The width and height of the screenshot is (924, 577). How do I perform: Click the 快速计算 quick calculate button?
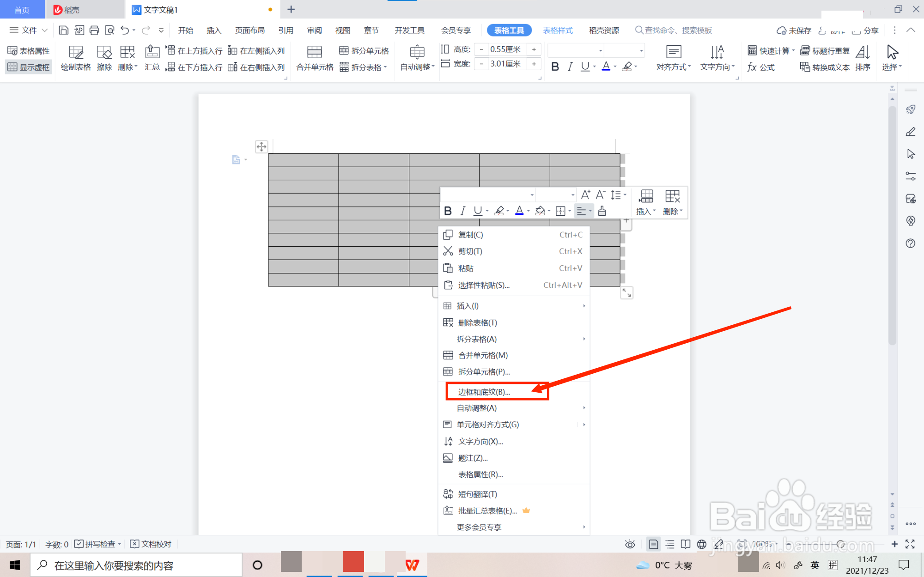tap(771, 51)
